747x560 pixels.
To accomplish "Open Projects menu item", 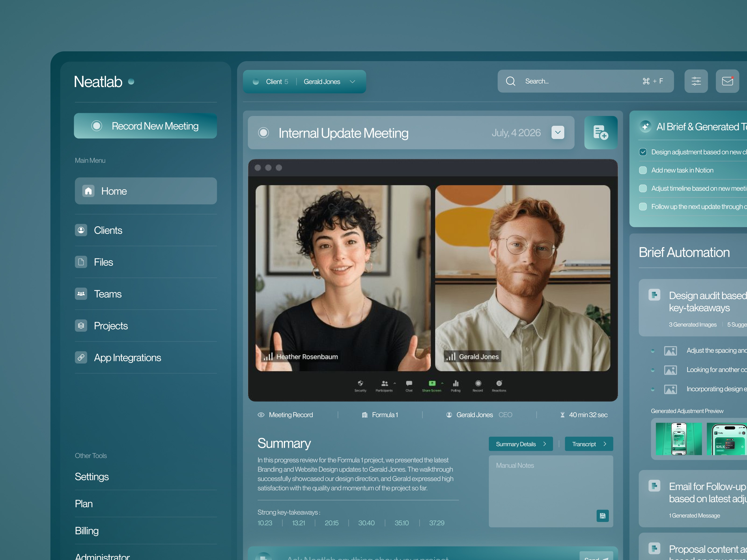I will tap(146, 325).
